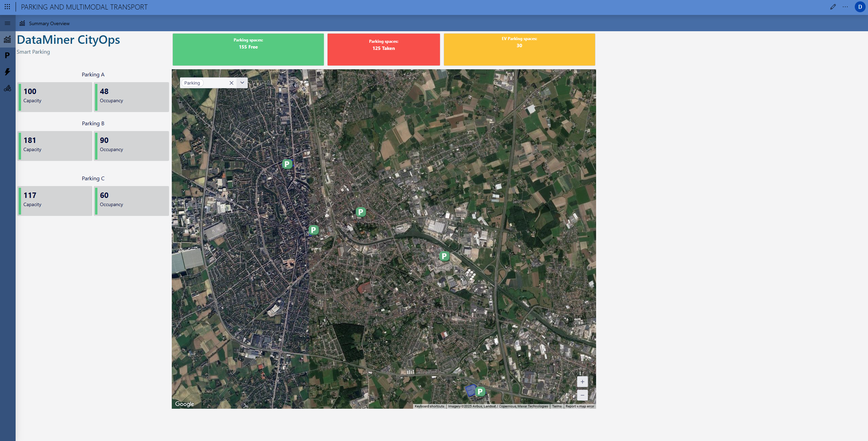Open the bicycle sharing page icon
The width and height of the screenshot is (868, 441).
pyautogui.click(x=7, y=88)
